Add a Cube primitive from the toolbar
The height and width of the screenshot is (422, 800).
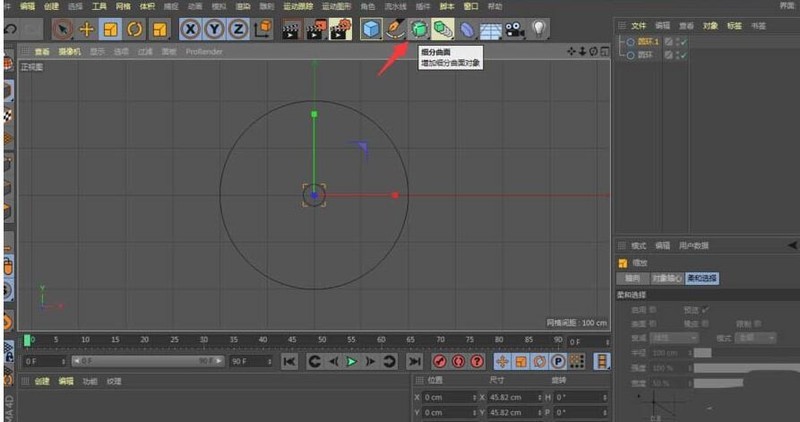[371, 29]
